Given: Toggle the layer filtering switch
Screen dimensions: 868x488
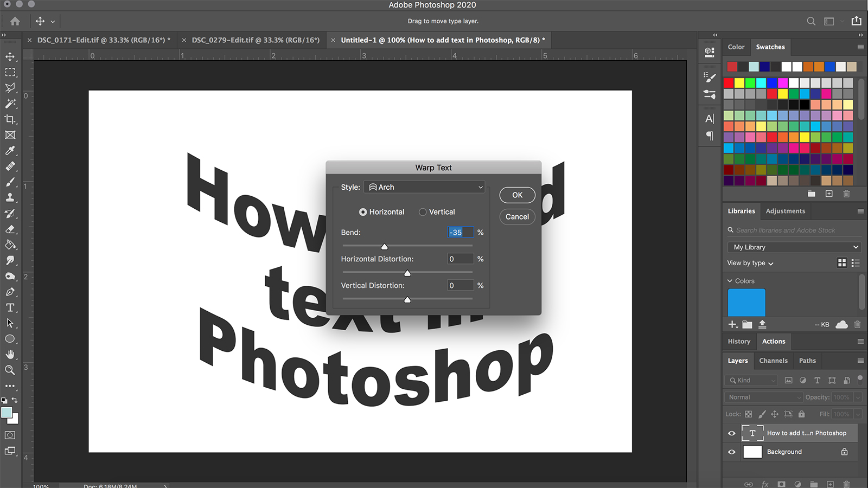Looking at the screenshot, I should point(860,379).
